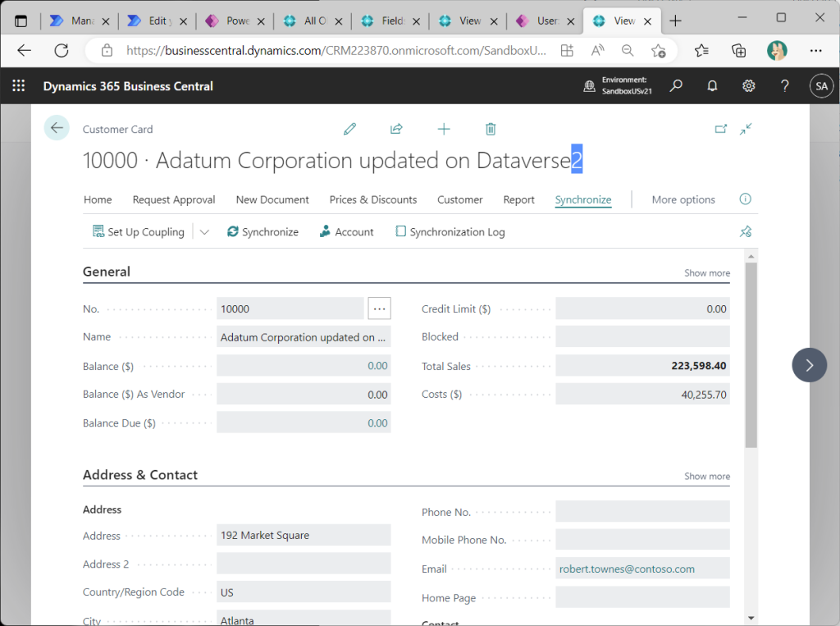Click the browser back arrow
The width and height of the screenshot is (840, 626).
point(24,50)
